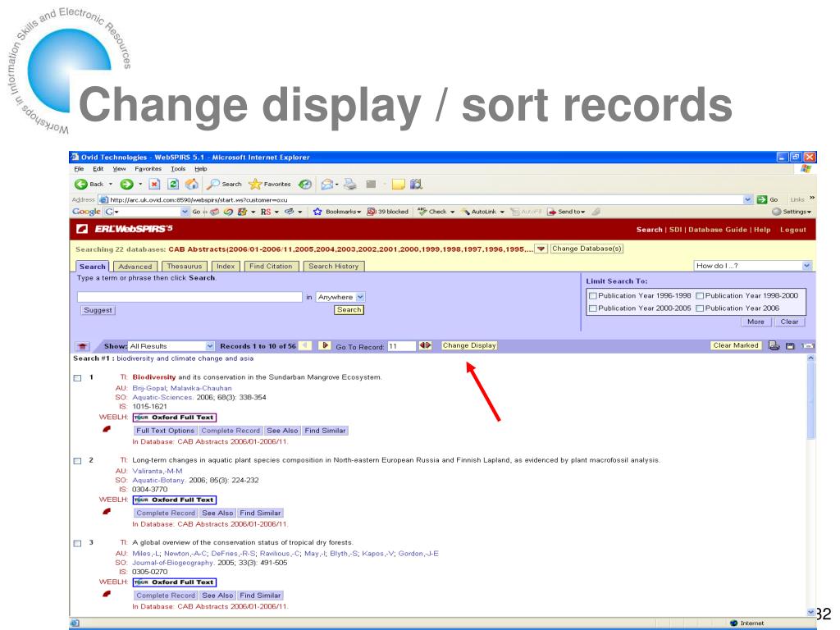
Task: Open the Favorites star in toolbar
Action: [255, 184]
